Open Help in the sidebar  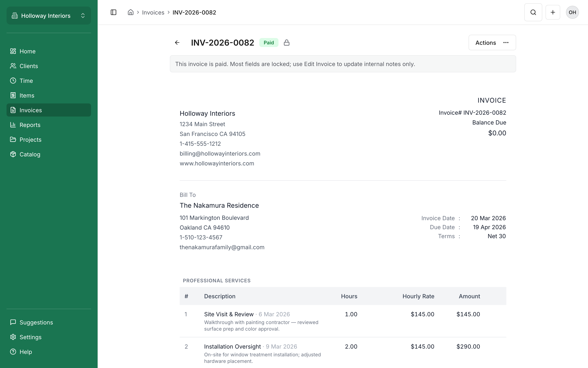coord(49,352)
